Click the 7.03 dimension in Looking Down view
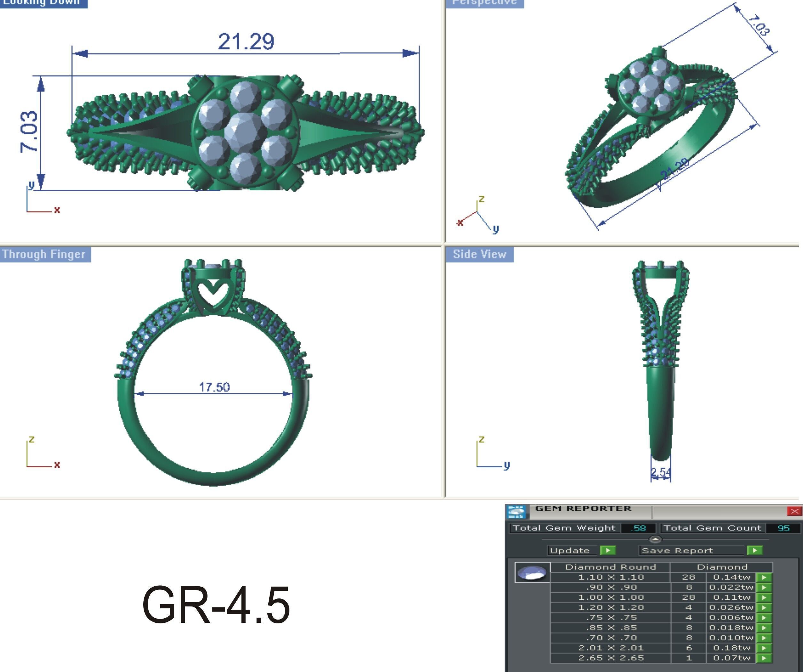The height and width of the screenshot is (672, 803). click(29, 132)
